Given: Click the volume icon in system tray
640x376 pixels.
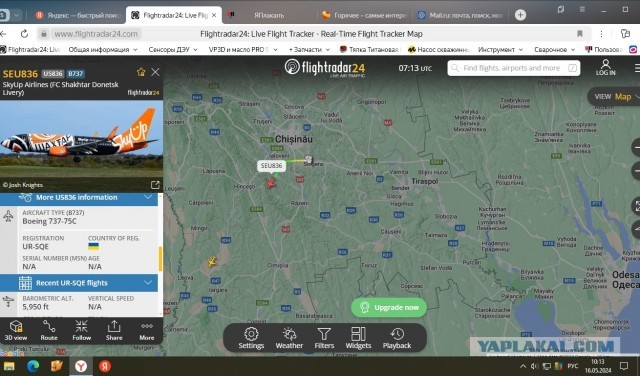Looking at the screenshot, I should pos(534,366).
